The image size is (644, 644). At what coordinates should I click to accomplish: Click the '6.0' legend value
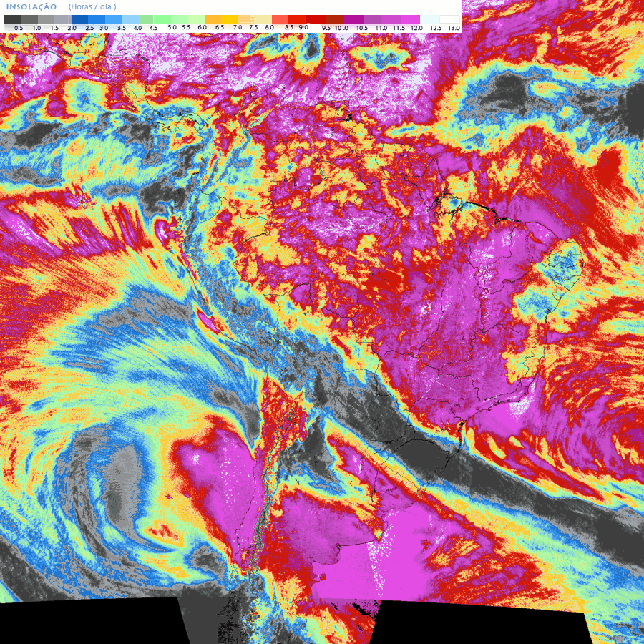pos(202,27)
